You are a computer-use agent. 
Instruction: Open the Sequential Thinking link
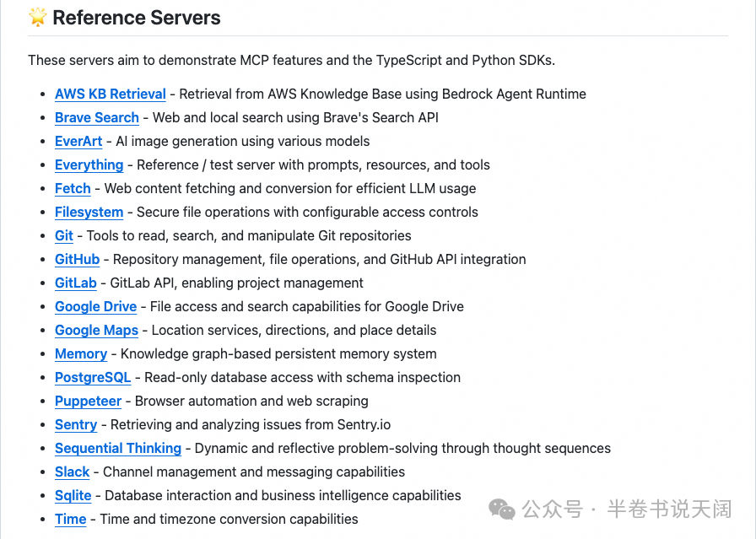click(x=118, y=449)
